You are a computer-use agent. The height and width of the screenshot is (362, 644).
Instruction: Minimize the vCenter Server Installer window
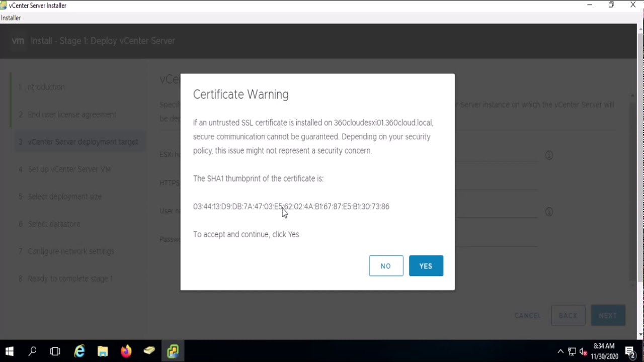tap(590, 5)
